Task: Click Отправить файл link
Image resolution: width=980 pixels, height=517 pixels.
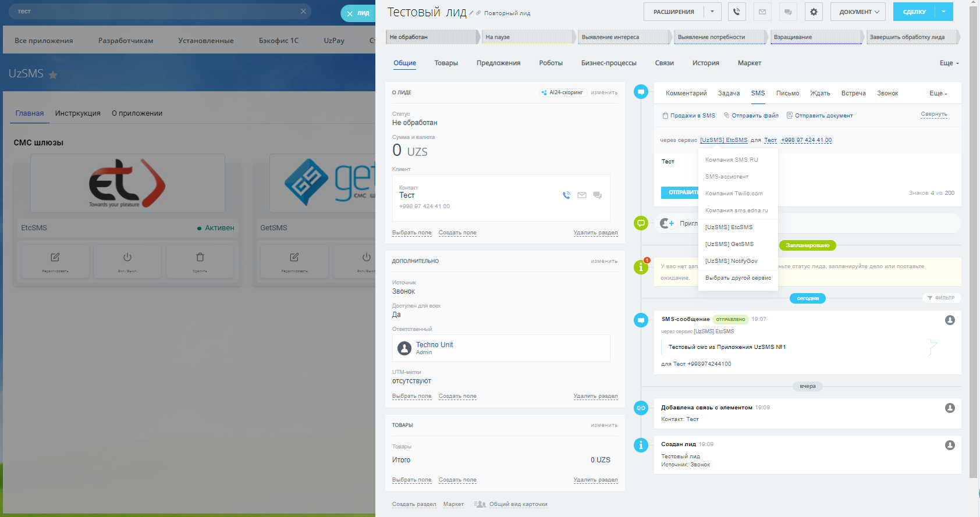Action: (x=751, y=116)
